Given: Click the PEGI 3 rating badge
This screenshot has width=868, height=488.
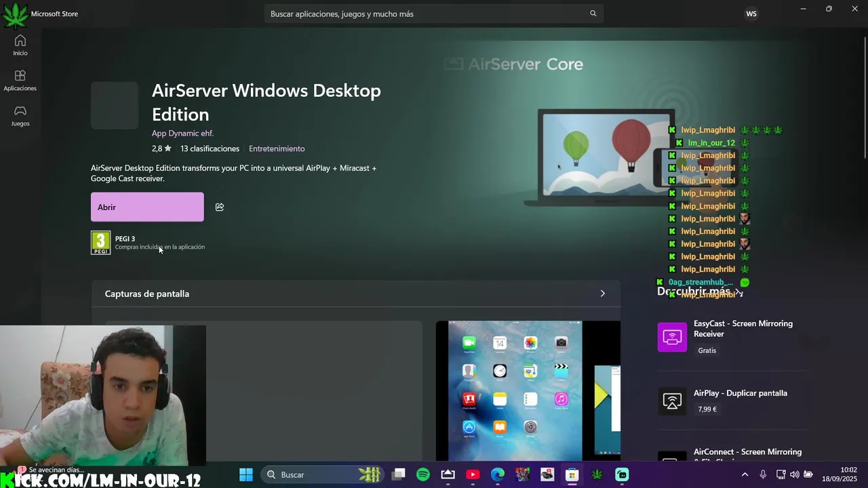Looking at the screenshot, I should click(x=100, y=243).
